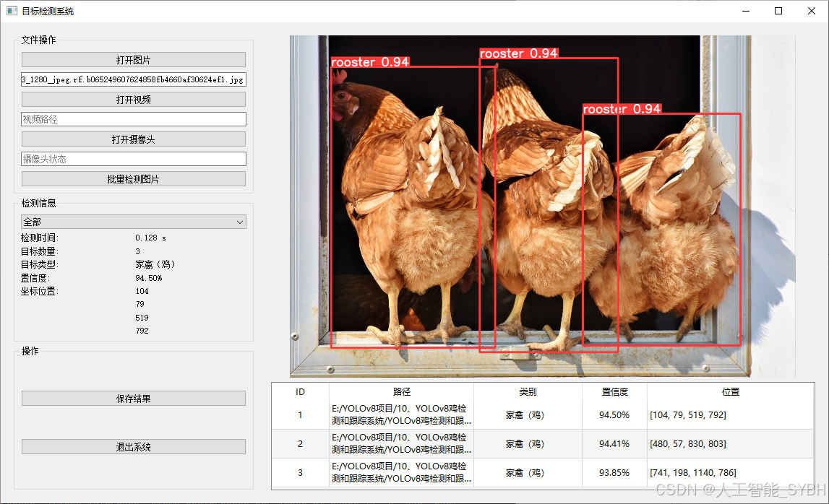Image resolution: width=829 pixels, height=504 pixels.
Task: Focus the 摄像头状态 input field
Action: pyautogui.click(x=133, y=158)
